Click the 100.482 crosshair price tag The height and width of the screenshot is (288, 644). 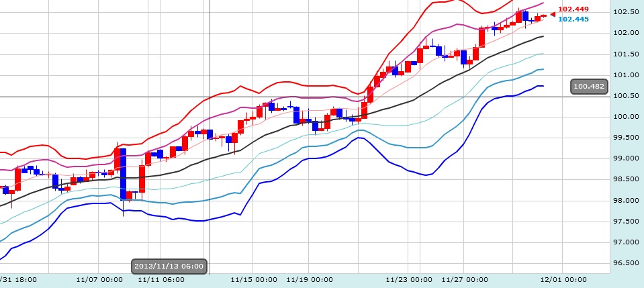589,87
